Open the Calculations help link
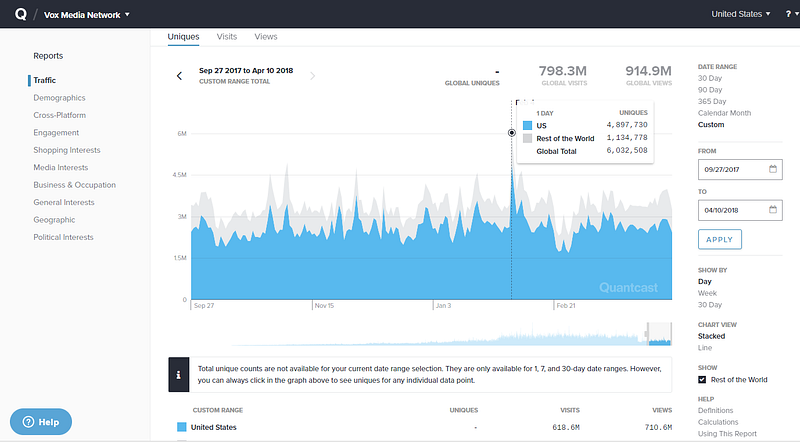 click(x=718, y=422)
